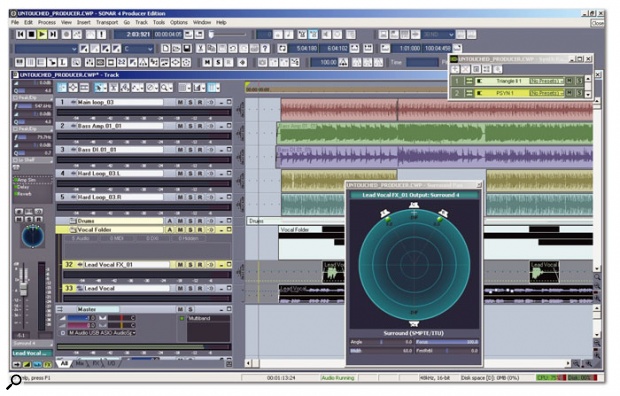
Task: Save project with the floppy disk icon
Action: pos(187,48)
